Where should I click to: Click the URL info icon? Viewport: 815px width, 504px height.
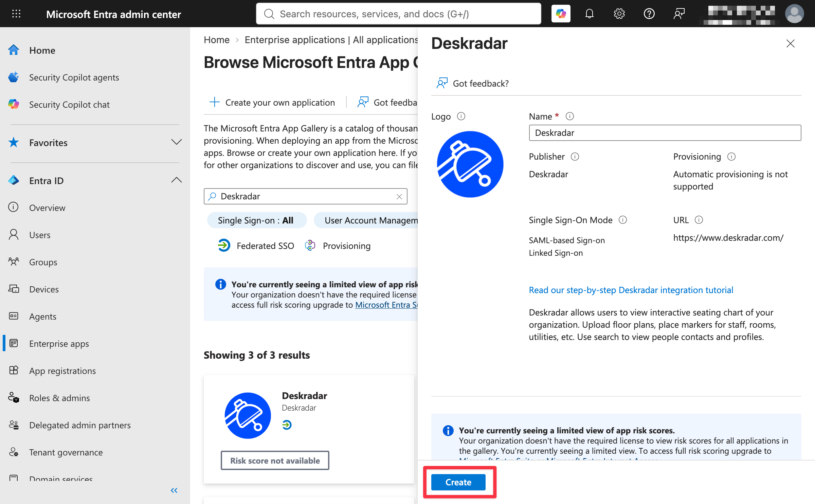[x=699, y=220]
